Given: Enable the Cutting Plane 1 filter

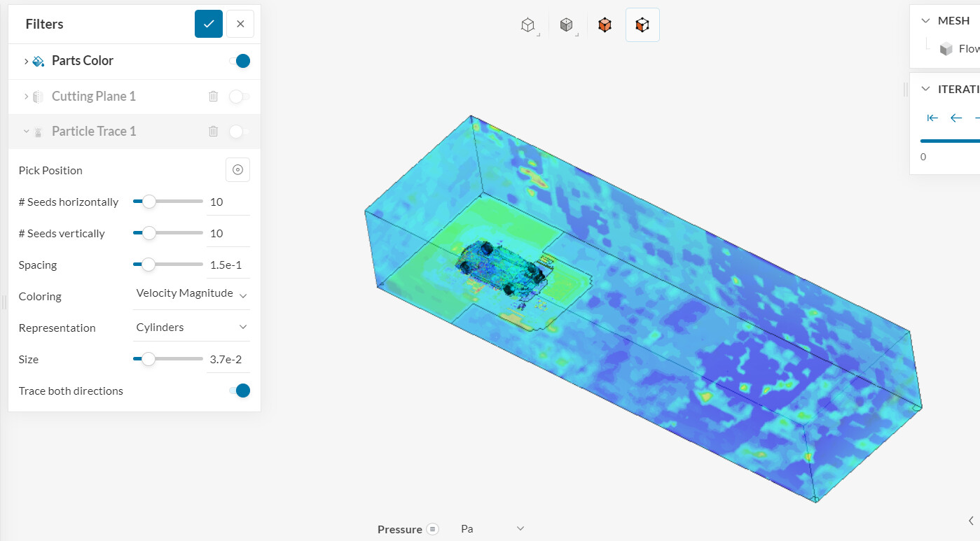Looking at the screenshot, I should point(240,96).
